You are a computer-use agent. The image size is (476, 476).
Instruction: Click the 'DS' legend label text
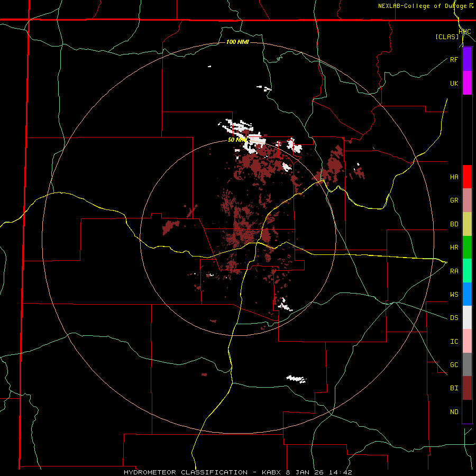pyautogui.click(x=454, y=318)
